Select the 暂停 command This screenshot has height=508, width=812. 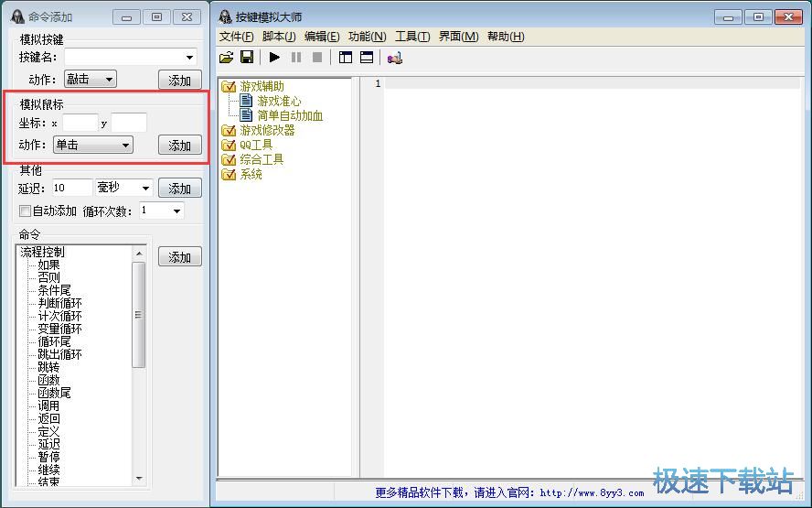48,458
